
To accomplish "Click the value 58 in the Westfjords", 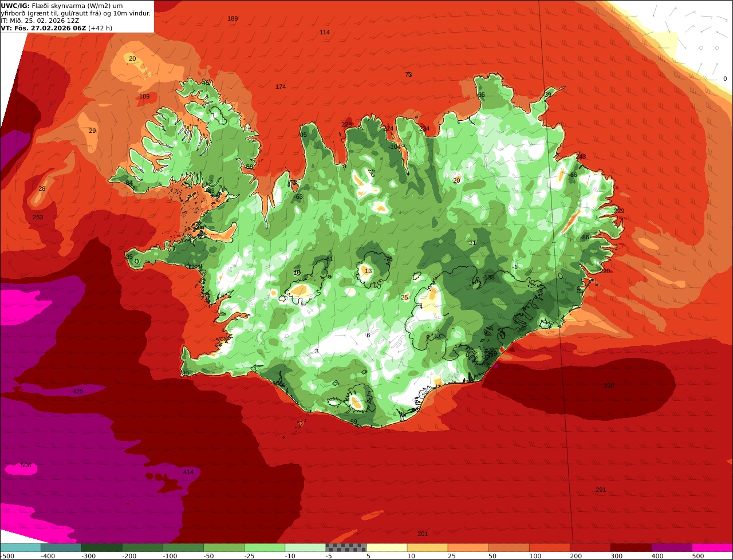I will pos(249,167).
